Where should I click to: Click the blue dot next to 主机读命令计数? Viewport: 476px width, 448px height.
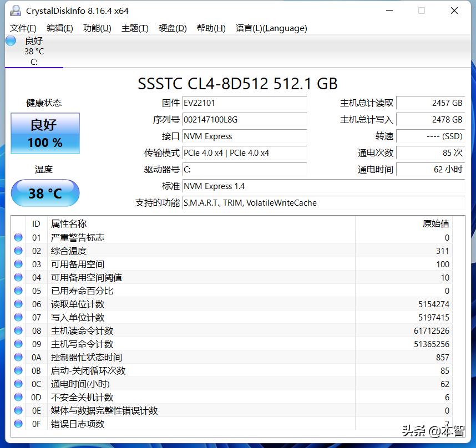pos(18,330)
